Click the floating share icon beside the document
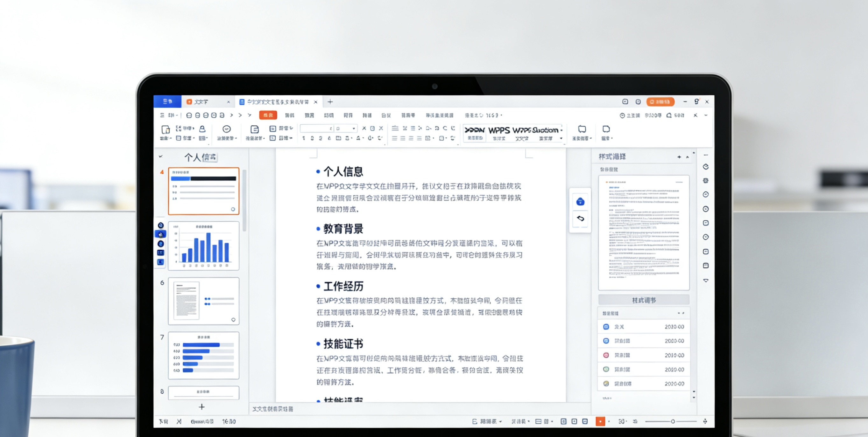 click(580, 202)
